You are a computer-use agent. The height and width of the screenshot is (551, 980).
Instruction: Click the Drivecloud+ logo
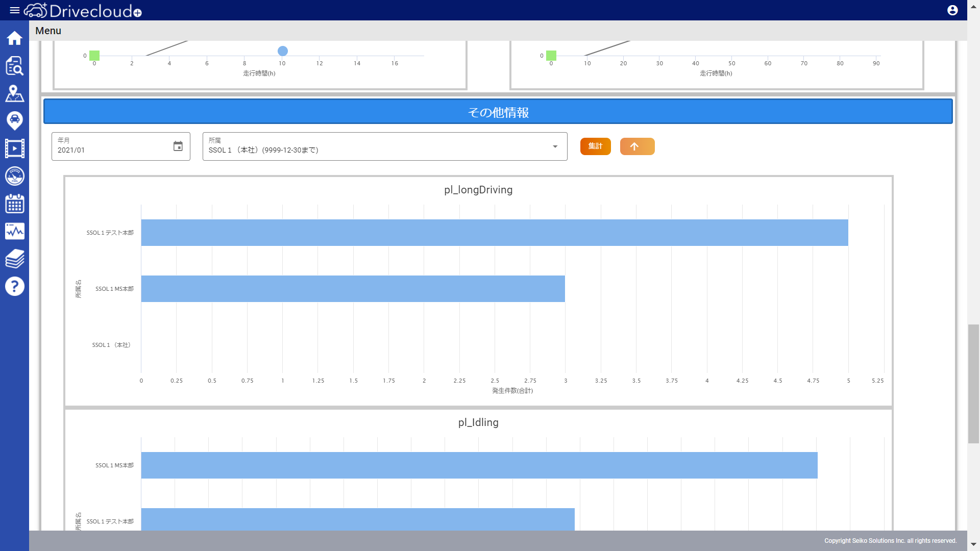(83, 10)
